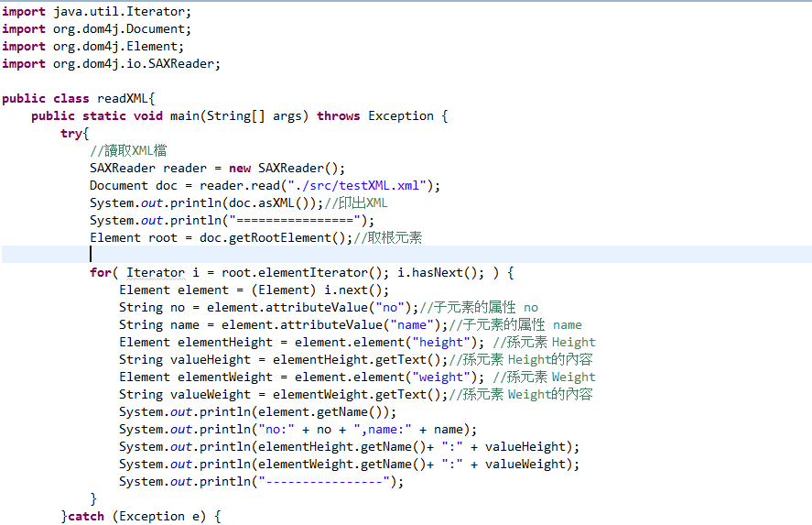Click the comment '//孫元素 Height'
The width and height of the screenshot is (812, 525).
point(545,343)
